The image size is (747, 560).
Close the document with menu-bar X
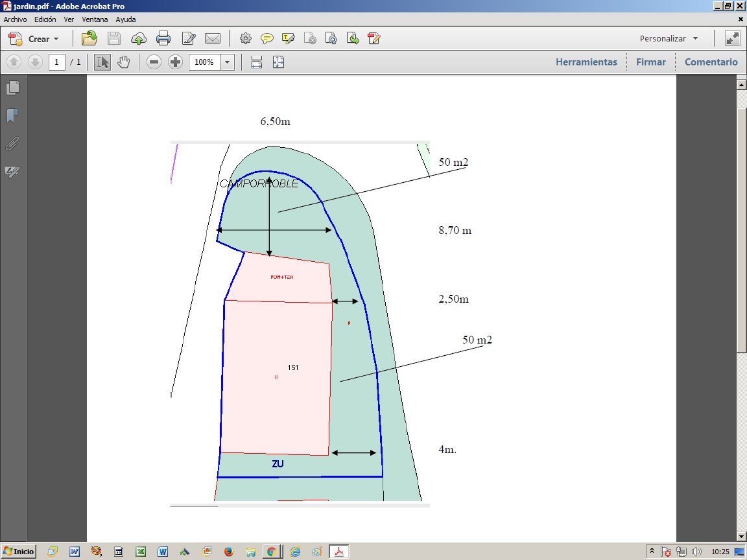[741, 19]
